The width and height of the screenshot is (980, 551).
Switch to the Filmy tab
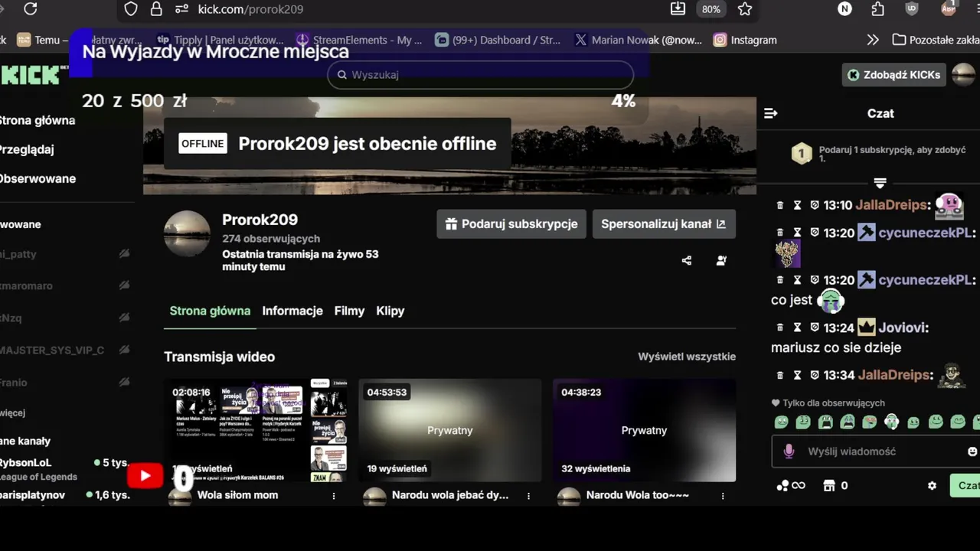pos(349,311)
